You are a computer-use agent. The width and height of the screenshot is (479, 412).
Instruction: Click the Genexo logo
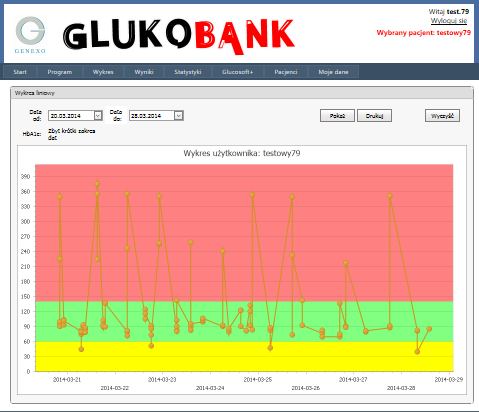pyautogui.click(x=30, y=35)
